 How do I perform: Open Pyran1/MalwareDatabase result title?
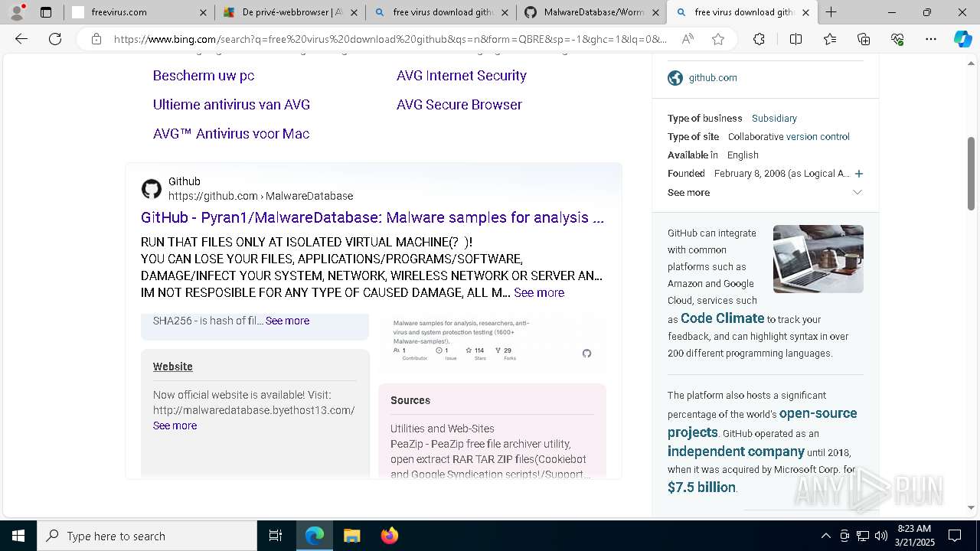372,217
